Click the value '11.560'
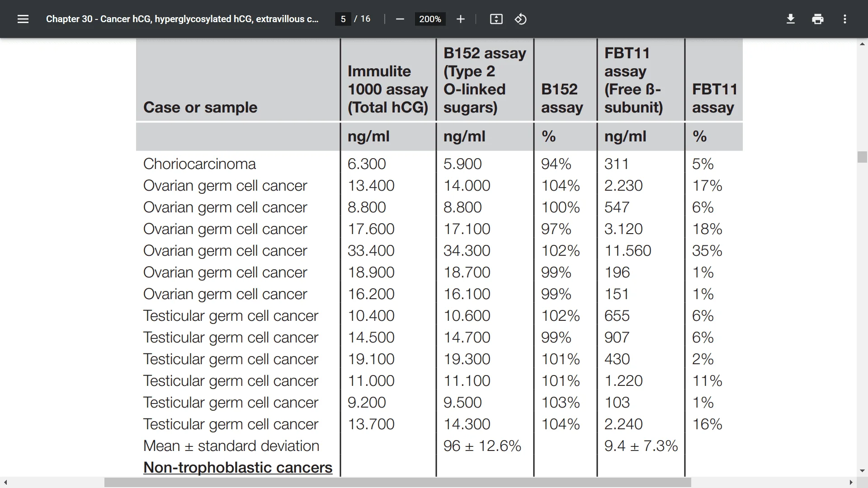 628,250
